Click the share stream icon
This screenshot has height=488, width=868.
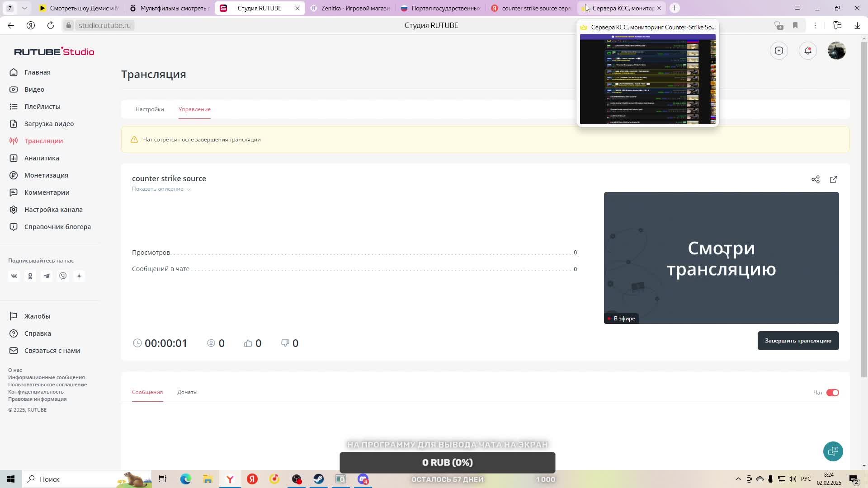point(815,179)
